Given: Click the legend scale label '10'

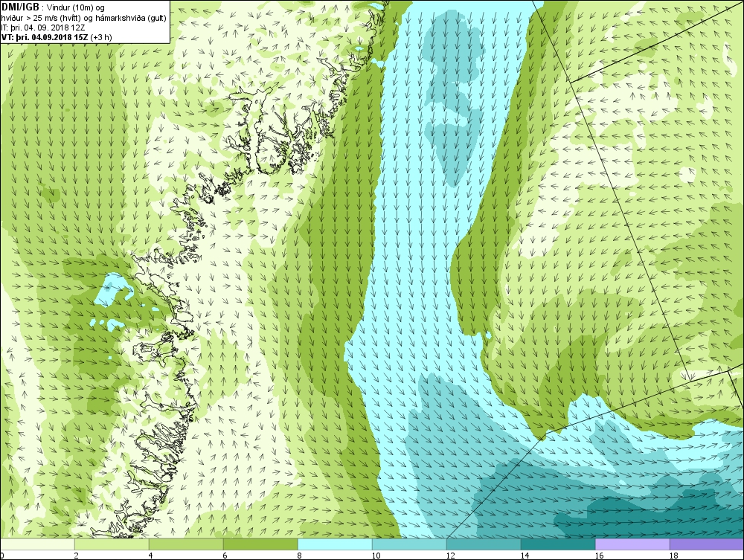Looking at the screenshot, I should click(x=376, y=556).
